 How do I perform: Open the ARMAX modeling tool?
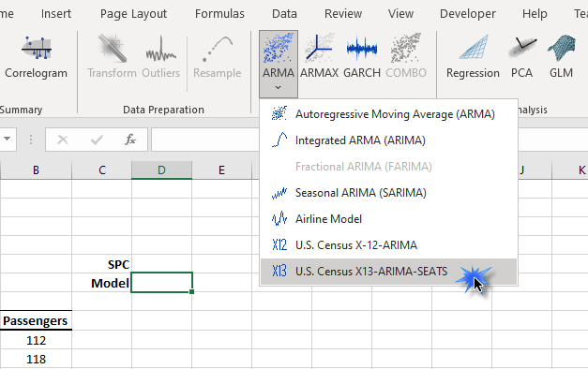tap(319, 56)
